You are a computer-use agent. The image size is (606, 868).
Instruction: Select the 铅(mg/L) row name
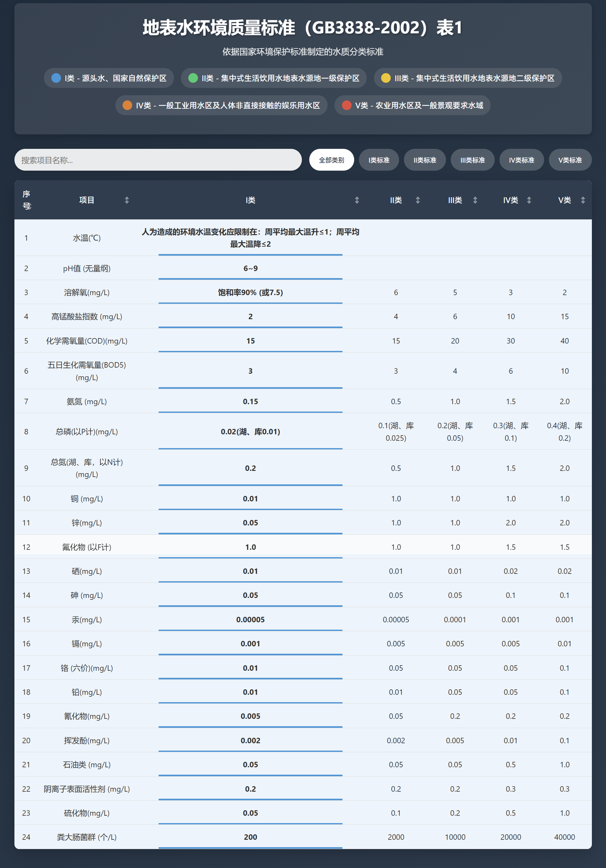[87, 692]
